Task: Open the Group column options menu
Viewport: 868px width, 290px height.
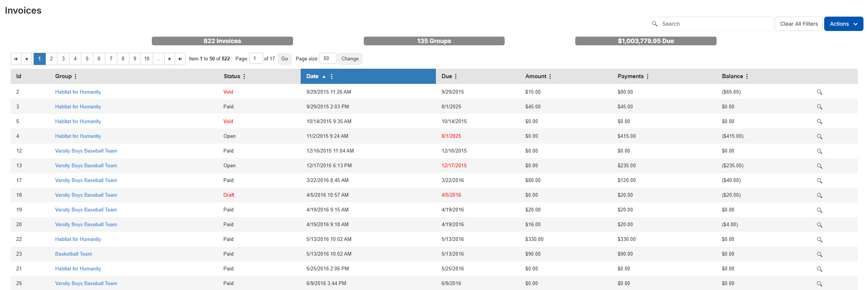Action: (76, 76)
